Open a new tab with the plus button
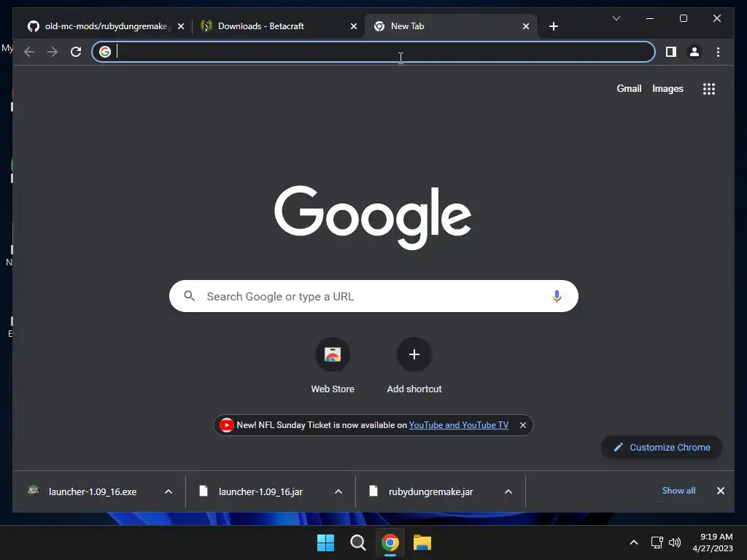747x560 pixels. click(553, 26)
